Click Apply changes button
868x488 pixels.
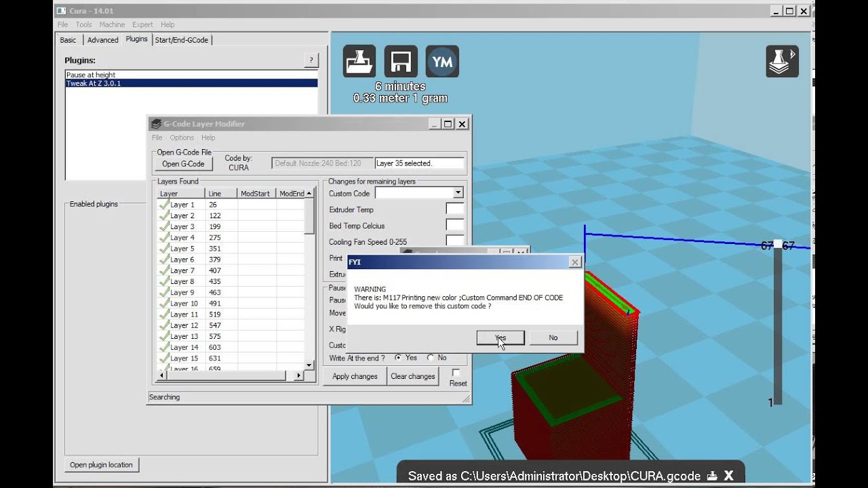coord(355,376)
